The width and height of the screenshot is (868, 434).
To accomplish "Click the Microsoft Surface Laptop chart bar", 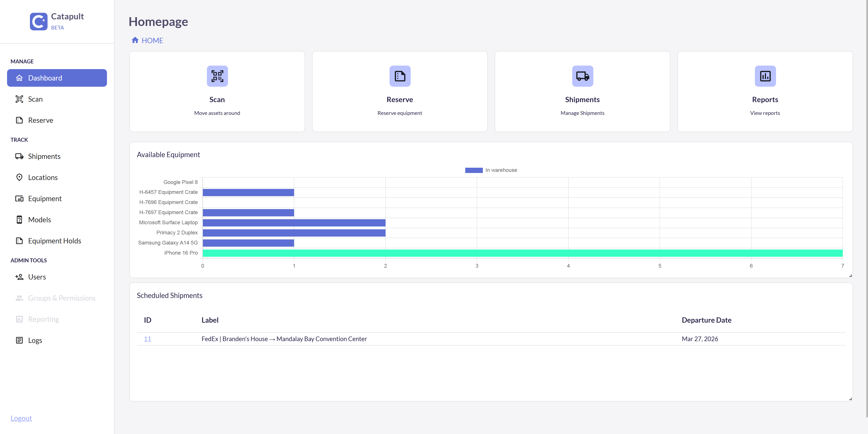I will (x=294, y=223).
